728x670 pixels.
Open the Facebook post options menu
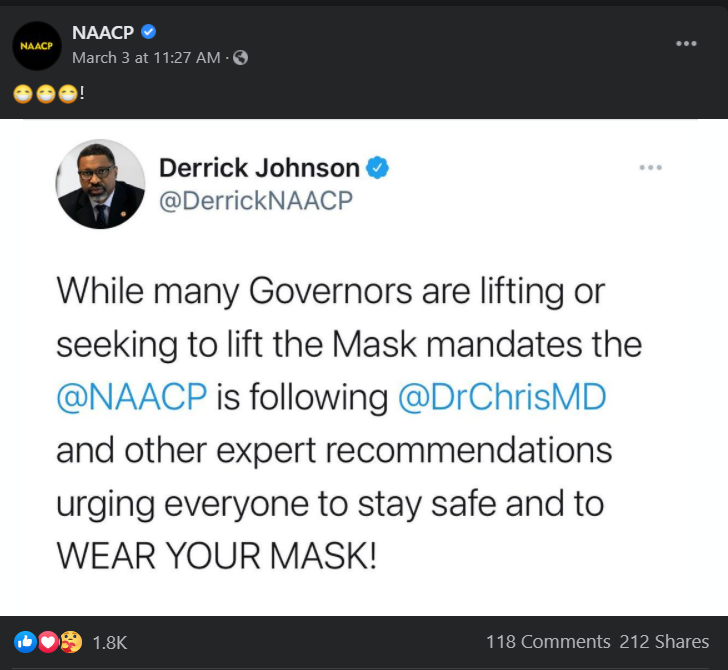tap(685, 44)
